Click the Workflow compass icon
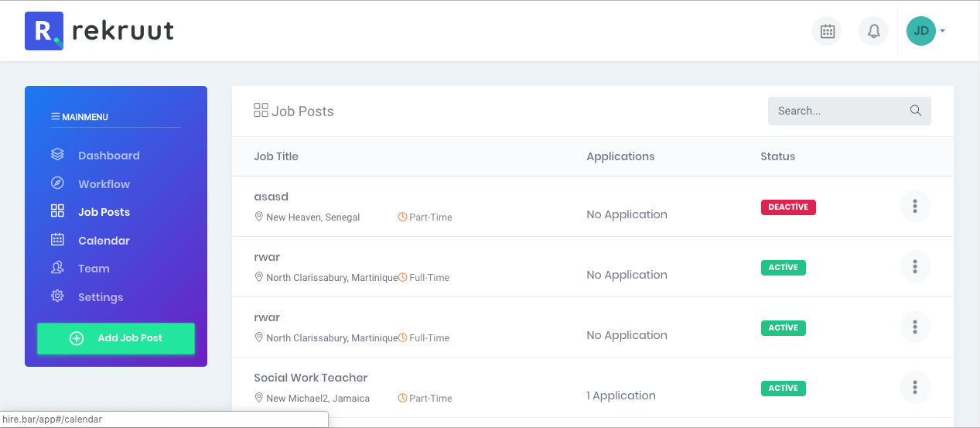 pyautogui.click(x=57, y=183)
